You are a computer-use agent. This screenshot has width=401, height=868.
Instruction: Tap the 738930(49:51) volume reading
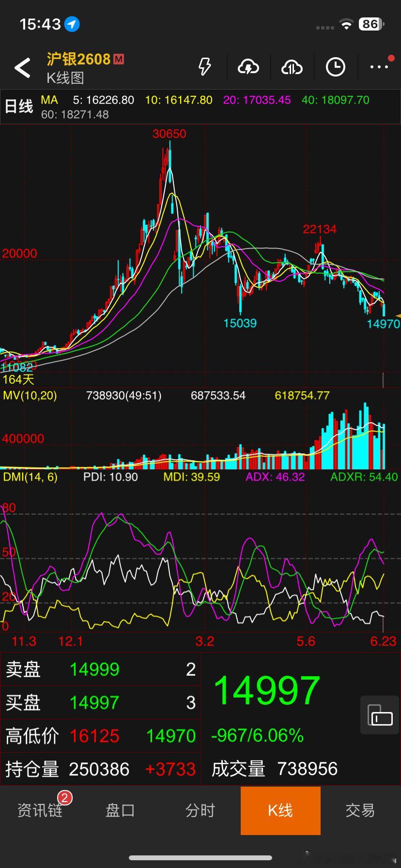click(x=123, y=396)
